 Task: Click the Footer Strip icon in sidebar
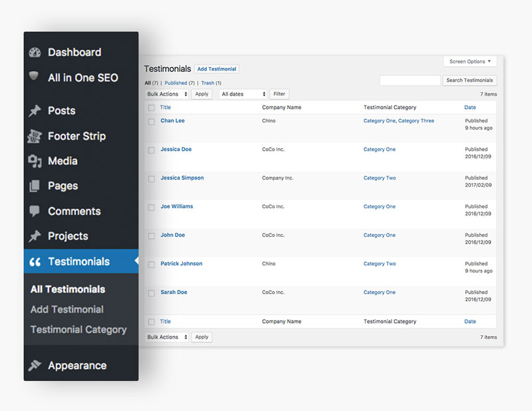pyautogui.click(x=35, y=136)
